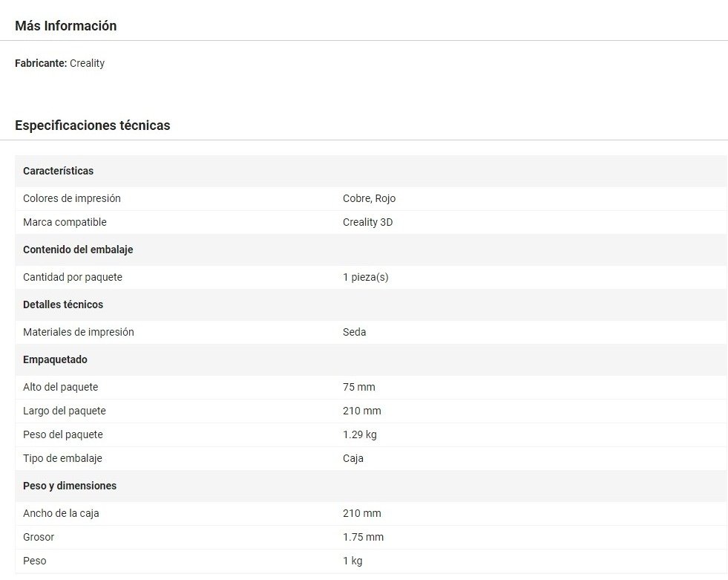728x580 pixels.
Task: Select the Detalles técnicos section header
Action: 63,304
